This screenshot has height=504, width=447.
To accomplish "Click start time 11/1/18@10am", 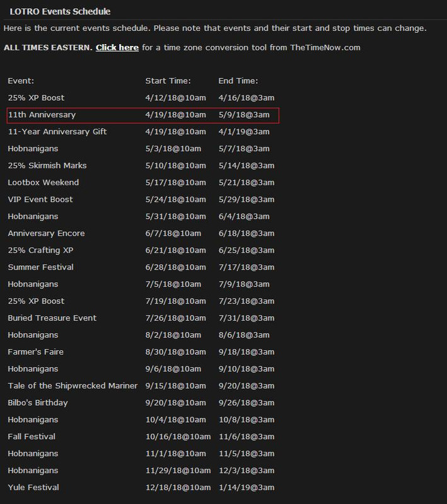I will click(175, 454).
